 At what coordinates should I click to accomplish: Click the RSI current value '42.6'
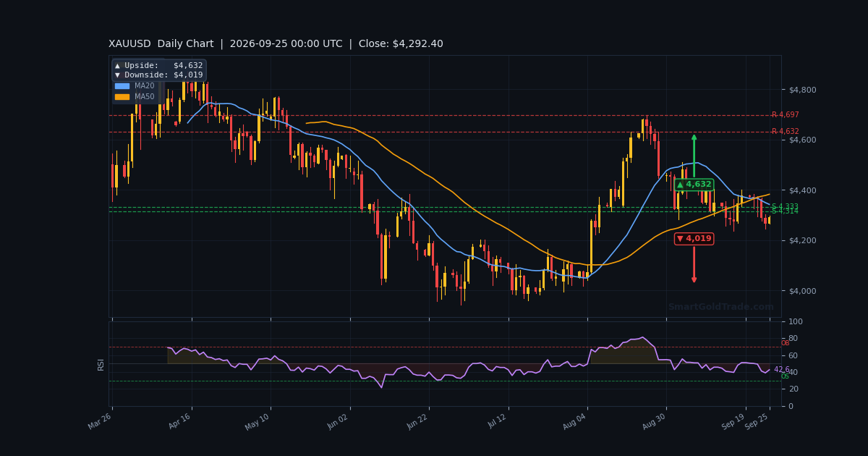(x=782, y=370)
